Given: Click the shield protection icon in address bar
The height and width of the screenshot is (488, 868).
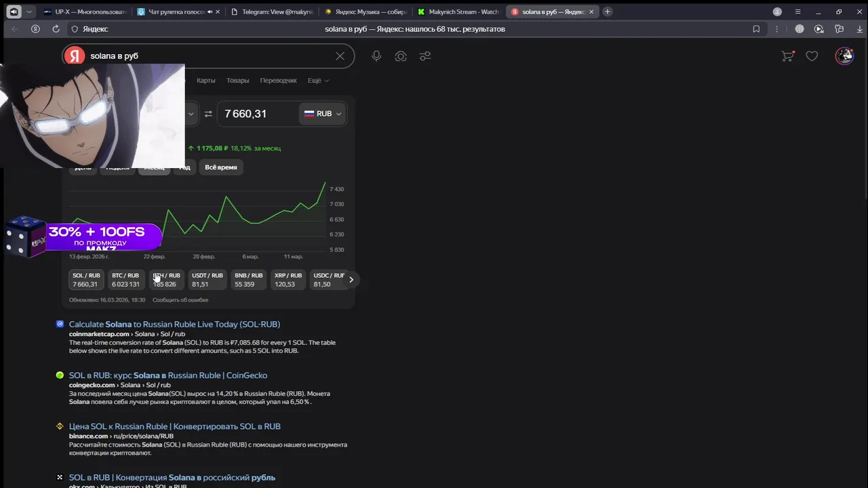Looking at the screenshot, I should [75, 29].
